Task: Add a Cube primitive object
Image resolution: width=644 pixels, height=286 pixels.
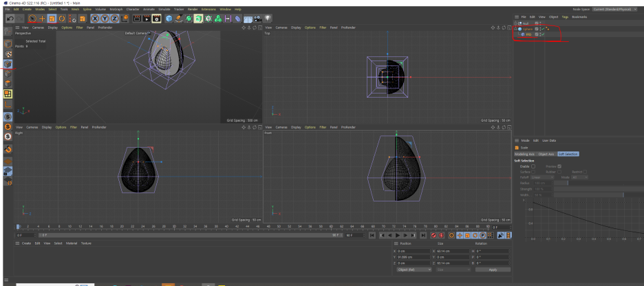Action: click(x=169, y=19)
